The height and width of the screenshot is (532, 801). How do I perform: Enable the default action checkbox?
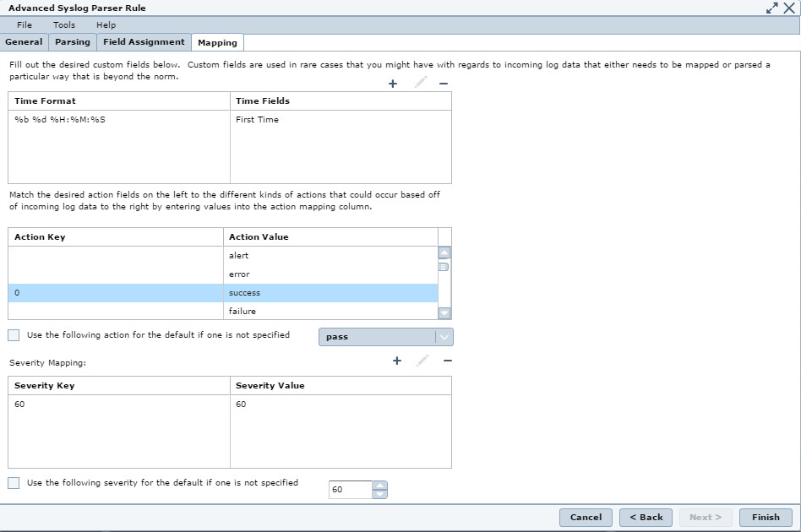pos(14,335)
